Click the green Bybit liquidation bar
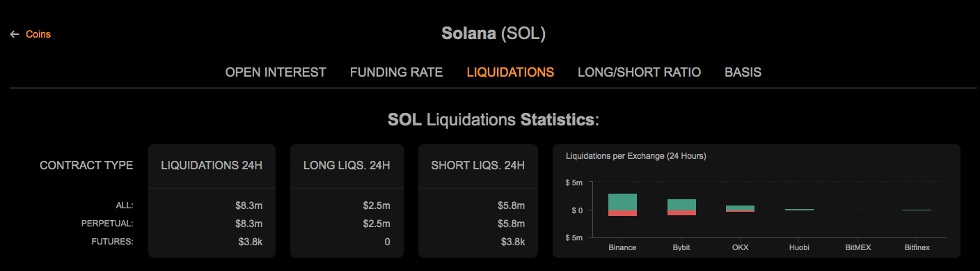The height and width of the screenshot is (271, 980). coord(681,204)
